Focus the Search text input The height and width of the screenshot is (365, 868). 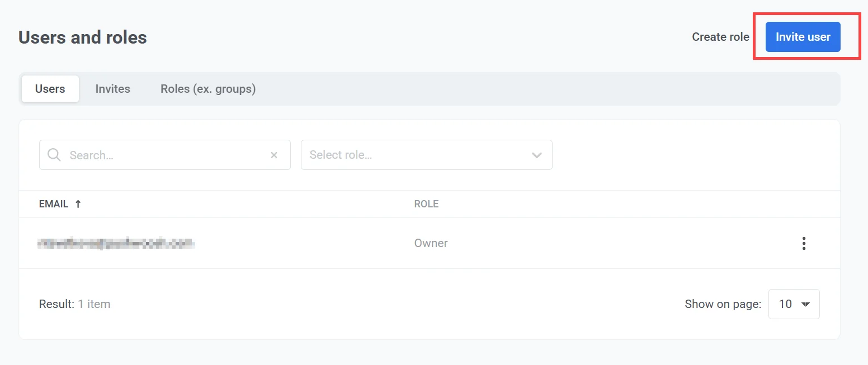pos(165,155)
